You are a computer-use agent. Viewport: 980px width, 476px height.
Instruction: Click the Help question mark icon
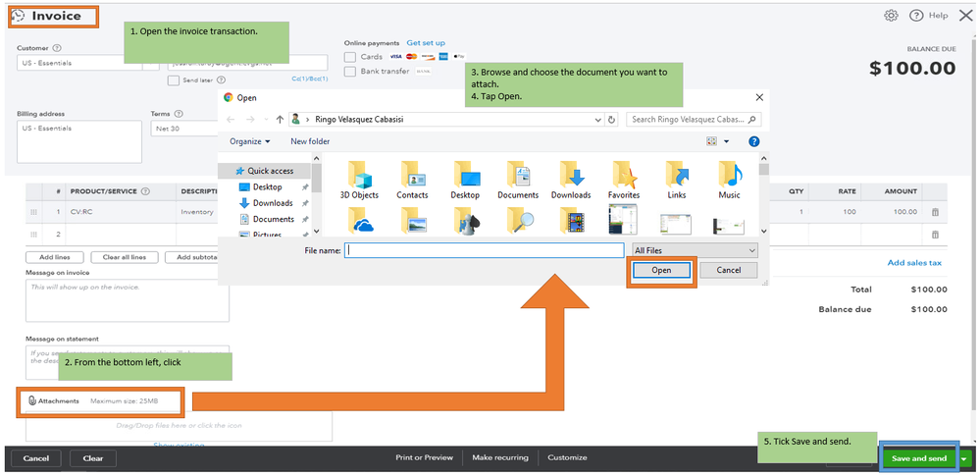point(915,16)
